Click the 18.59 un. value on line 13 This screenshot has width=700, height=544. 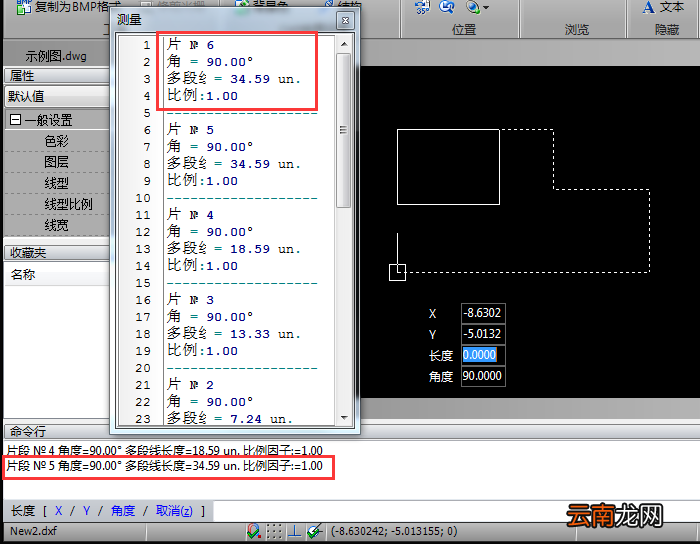pyautogui.click(x=265, y=249)
